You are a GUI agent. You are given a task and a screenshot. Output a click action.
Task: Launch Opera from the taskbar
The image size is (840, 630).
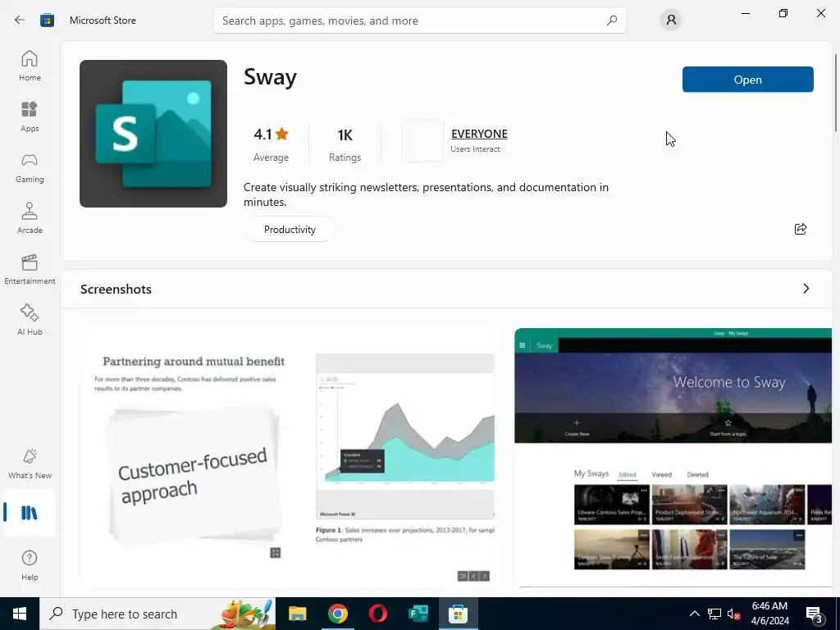coord(377,614)
